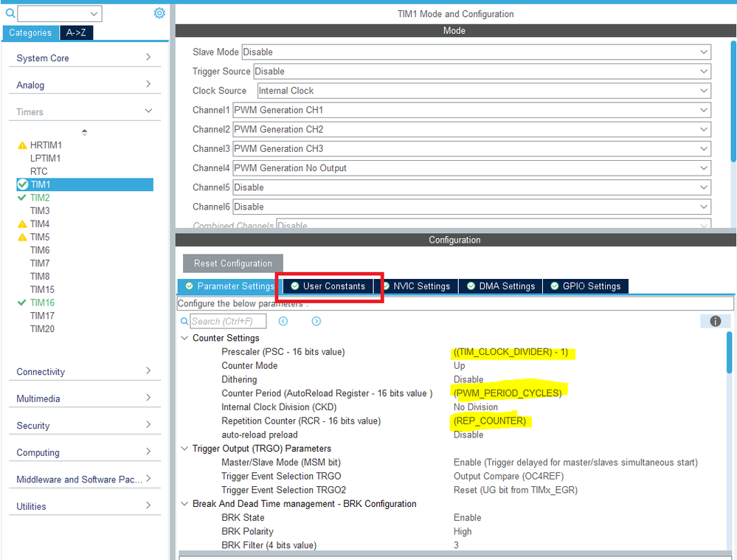
Task: Switch to the Categories tab
Action: 30,33
